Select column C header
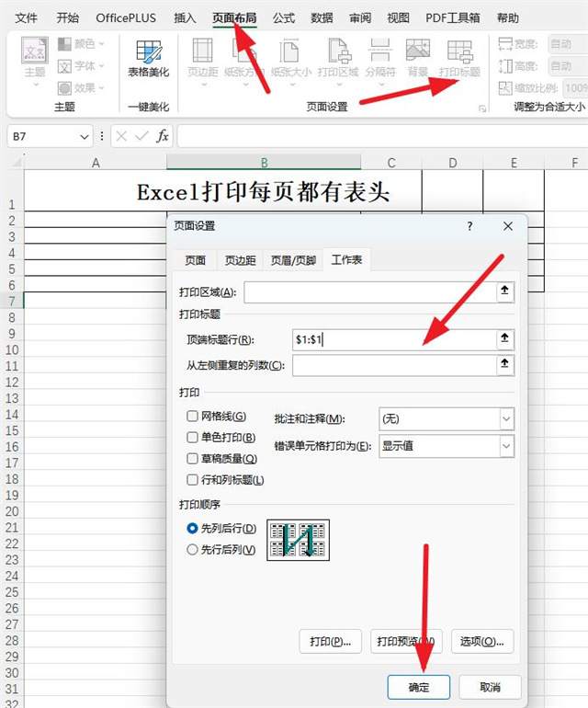 [x=391, y=163]
